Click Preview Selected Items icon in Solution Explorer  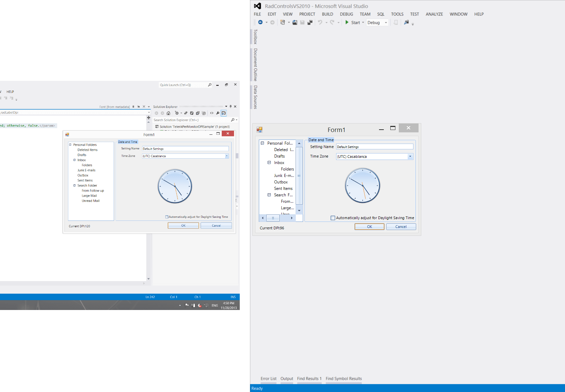tap(224, 113)
